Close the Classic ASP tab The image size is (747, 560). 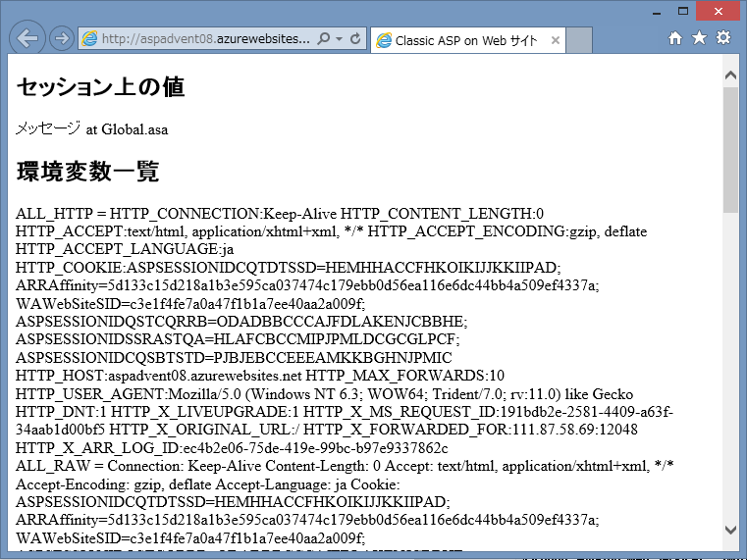click(555, 40)
